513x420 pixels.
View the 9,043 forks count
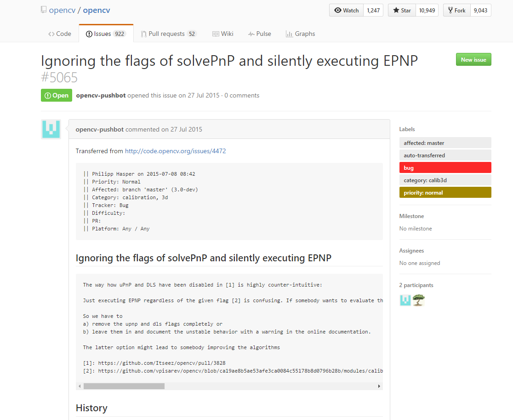click(481, 10)
